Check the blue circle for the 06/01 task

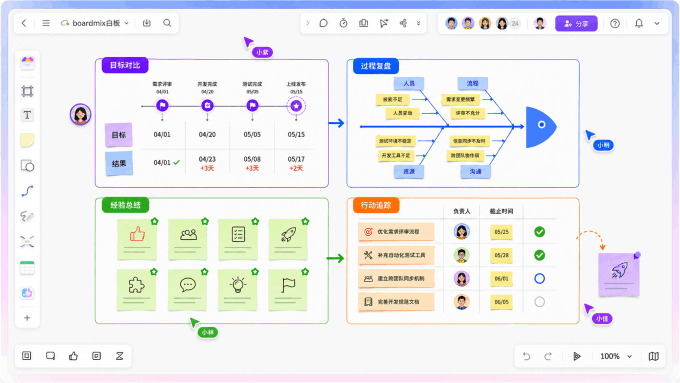point(539,278)
